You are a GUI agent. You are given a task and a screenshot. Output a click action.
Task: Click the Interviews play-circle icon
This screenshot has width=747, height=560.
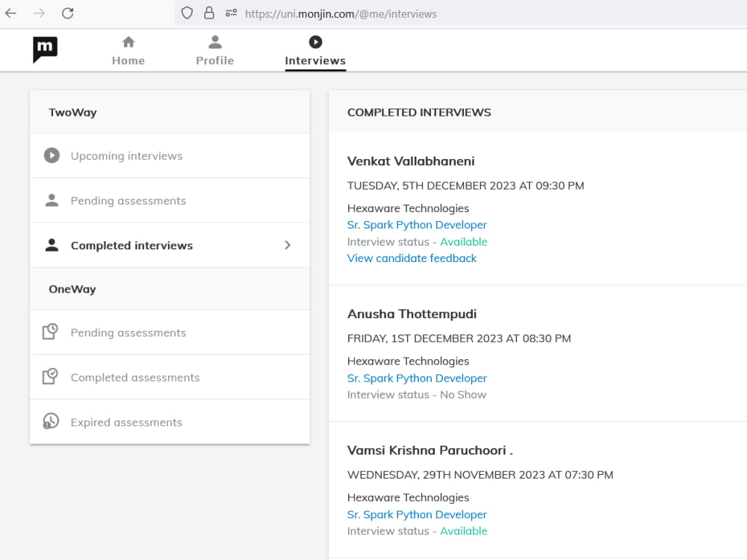click(x=315, y=42)
